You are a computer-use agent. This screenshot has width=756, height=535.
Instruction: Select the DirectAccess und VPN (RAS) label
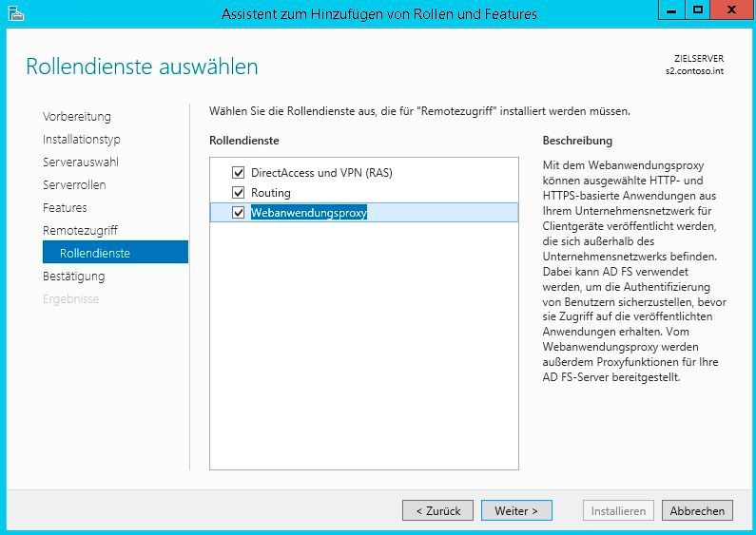coord(321,173)
